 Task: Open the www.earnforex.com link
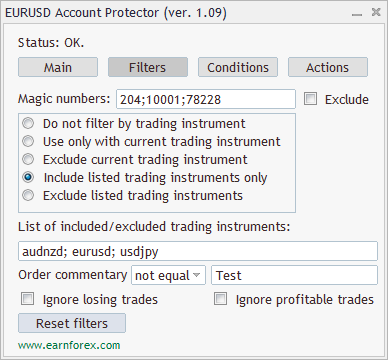click(69, 345)
